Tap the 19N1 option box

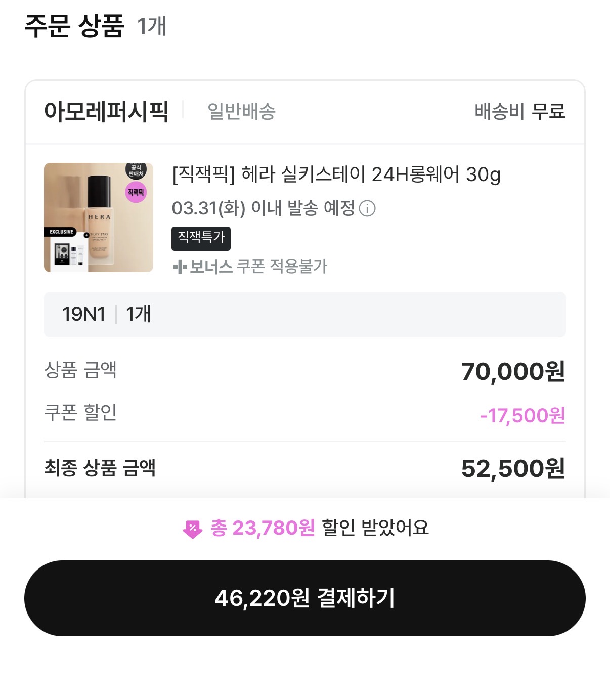(x=304, y=314)
